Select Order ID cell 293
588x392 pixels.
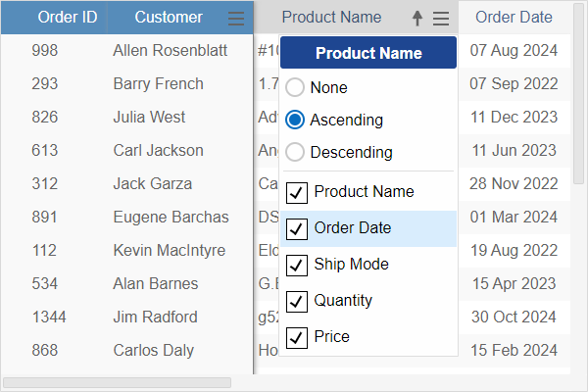45,83
